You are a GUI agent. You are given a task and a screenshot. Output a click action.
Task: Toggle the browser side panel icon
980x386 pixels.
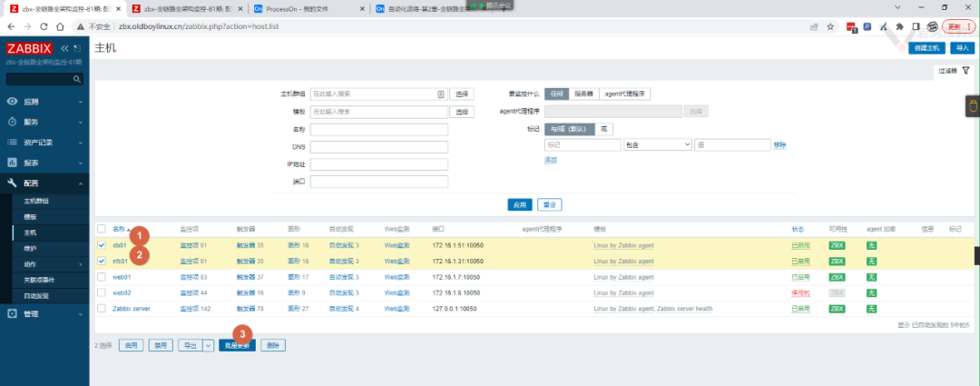coord(916,27)
